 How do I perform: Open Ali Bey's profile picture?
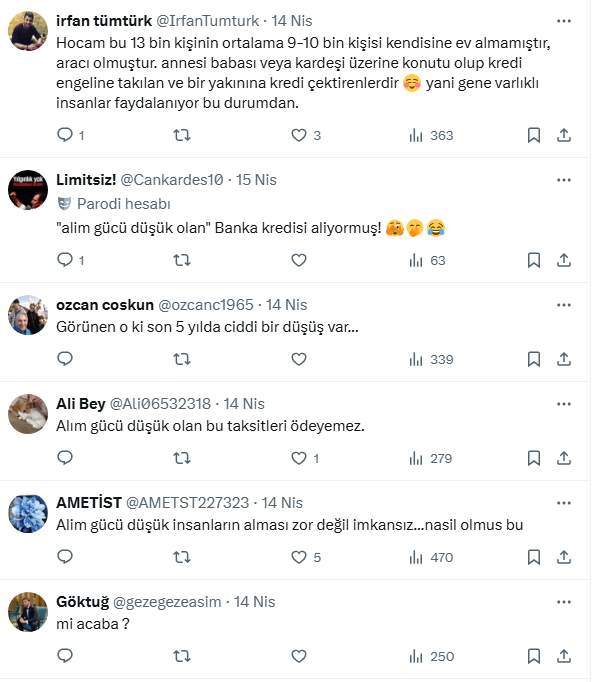[x=28, y=413]
